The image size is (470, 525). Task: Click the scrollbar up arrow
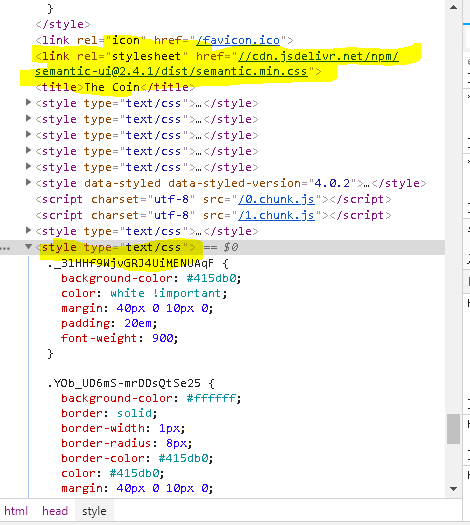(454, 7)
